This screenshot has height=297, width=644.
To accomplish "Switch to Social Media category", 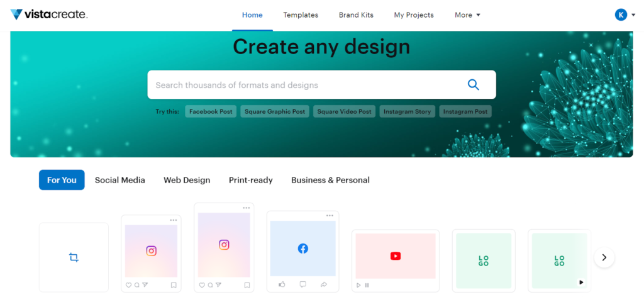I will (x=120, y=180).
